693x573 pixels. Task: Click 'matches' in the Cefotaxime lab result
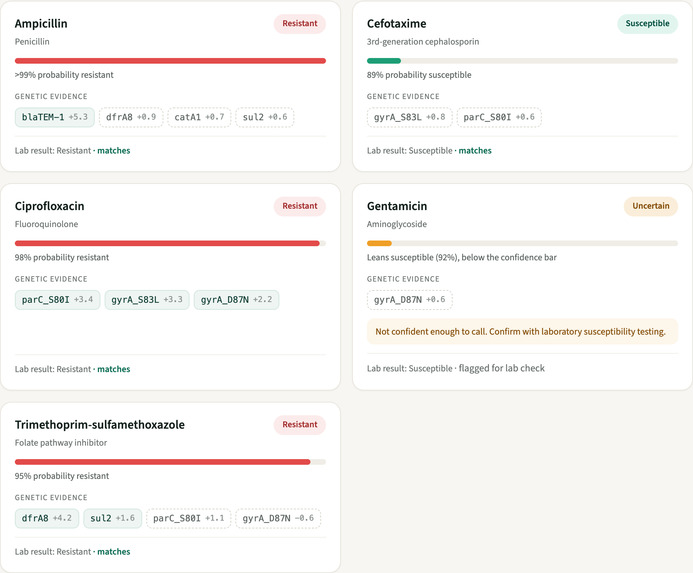475,151
